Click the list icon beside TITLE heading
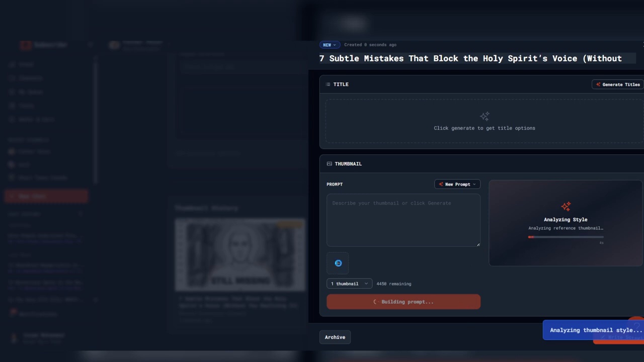 pyautogui.click(x=328, y=84)
